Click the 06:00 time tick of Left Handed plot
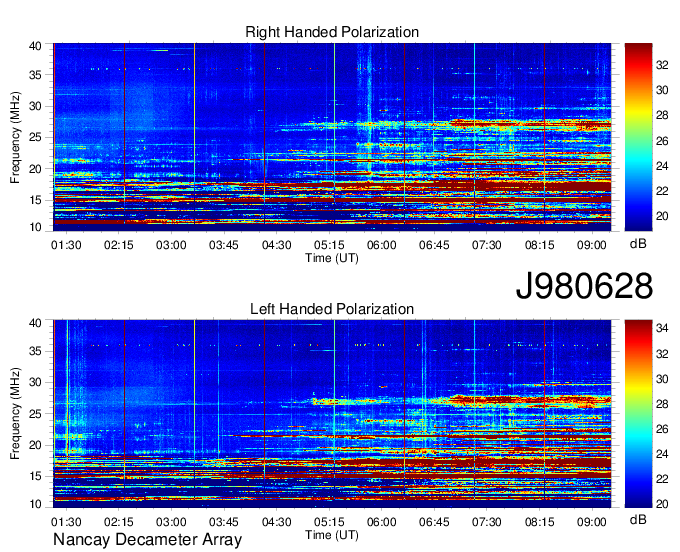The image size is (680, 552). pos(382,522)
